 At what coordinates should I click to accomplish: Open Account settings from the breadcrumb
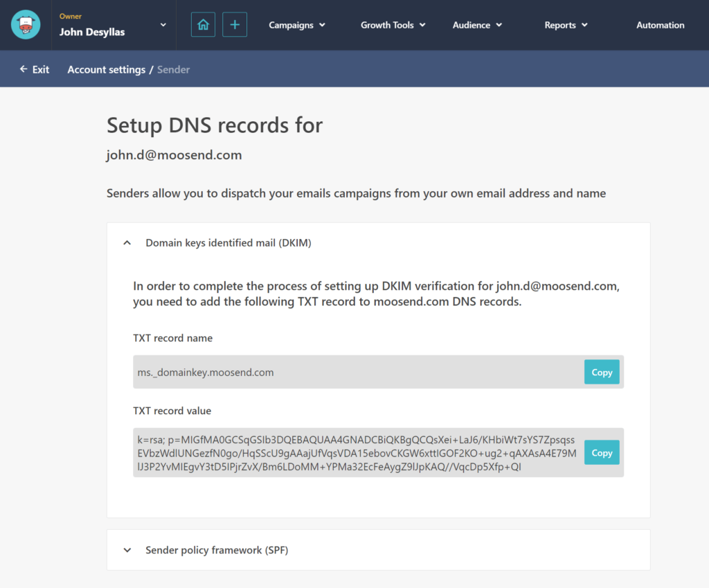tap(106, 69)
